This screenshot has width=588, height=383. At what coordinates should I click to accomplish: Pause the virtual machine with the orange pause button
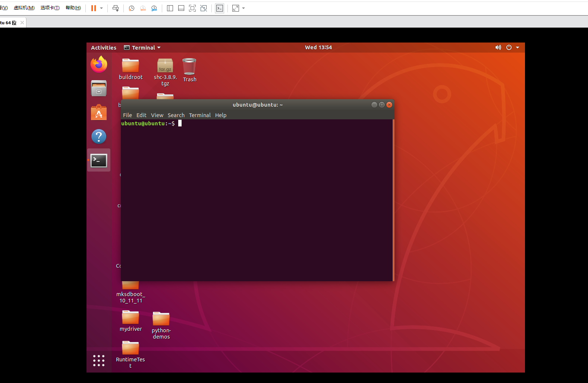(x=94, y=8)
